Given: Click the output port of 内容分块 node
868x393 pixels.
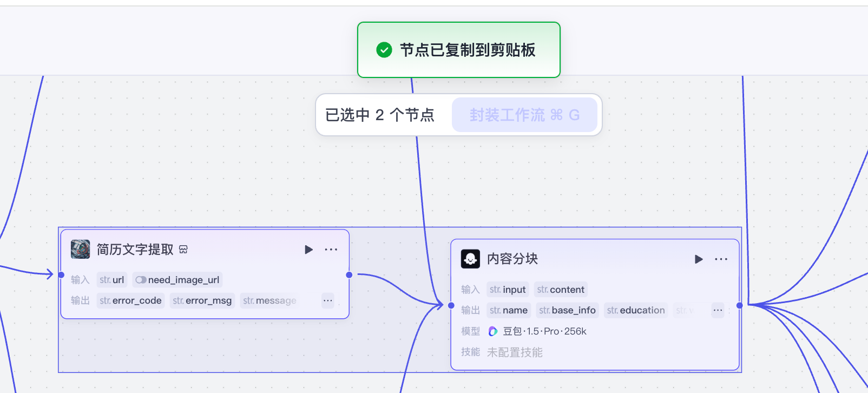Looking at the screenshot, I should [x=740, y=305].
